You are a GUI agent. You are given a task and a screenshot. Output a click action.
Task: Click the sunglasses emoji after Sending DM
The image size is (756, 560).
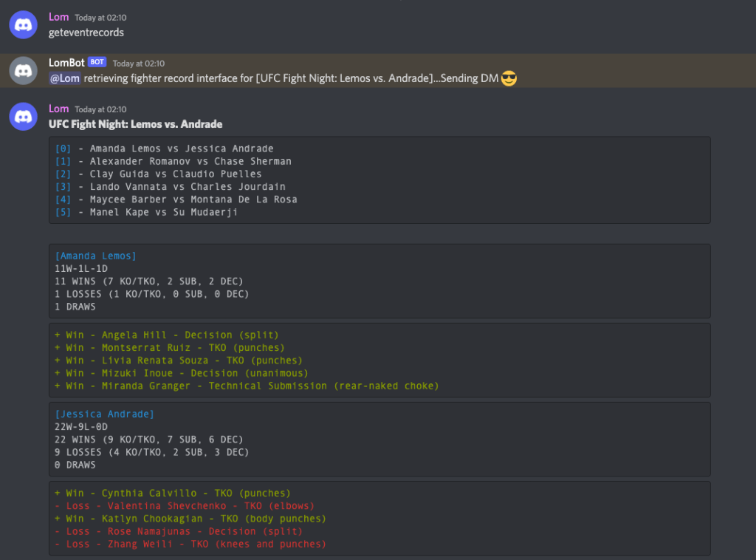(509, 78)
